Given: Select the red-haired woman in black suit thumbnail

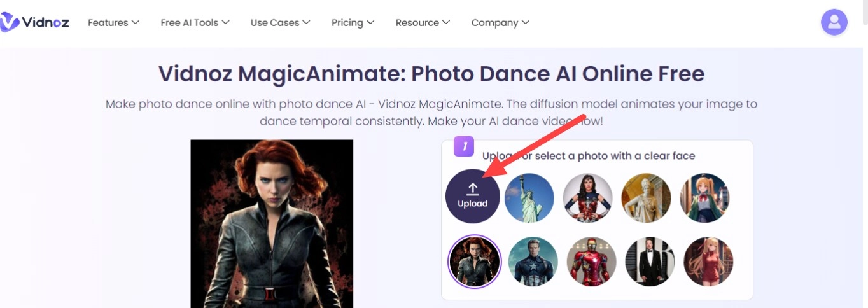Looking at the screenshot, I should click(x=475, y=262).
